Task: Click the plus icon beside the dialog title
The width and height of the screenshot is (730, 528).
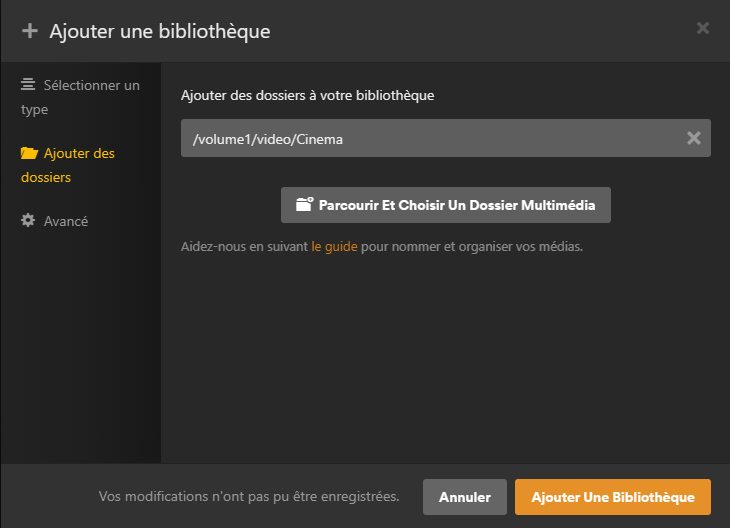Action: [30, 31]
